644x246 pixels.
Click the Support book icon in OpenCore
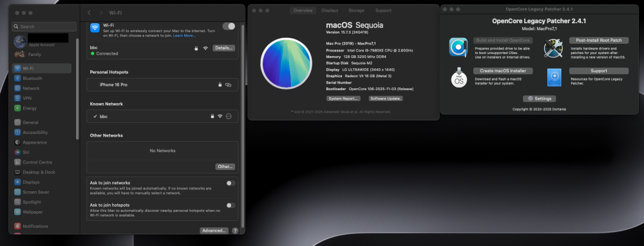pyautogui.click(x=554, y=77)
